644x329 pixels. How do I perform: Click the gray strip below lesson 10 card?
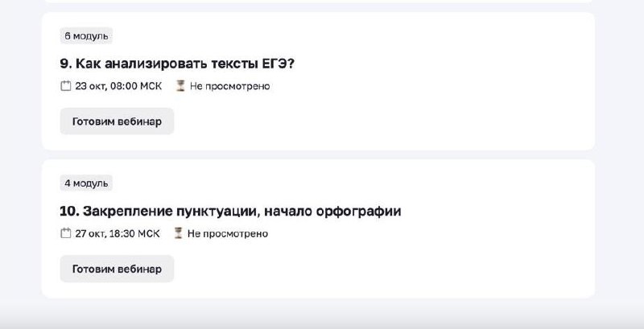pyautogui.click(x=322, y=315)
